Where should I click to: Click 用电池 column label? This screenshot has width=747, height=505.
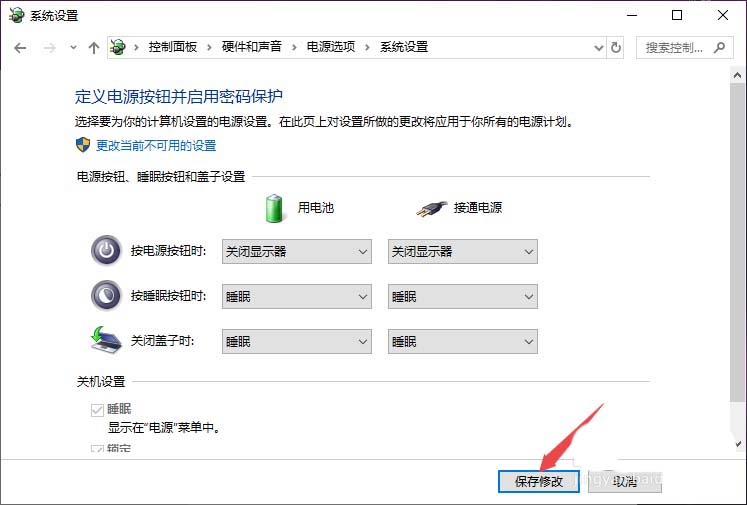(x=315, y=208)
